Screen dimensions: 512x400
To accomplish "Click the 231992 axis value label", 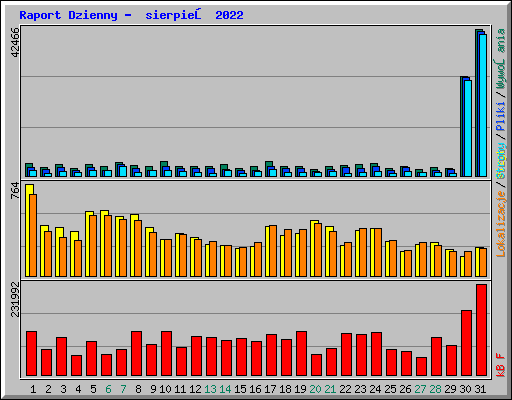I will (15, 299).
